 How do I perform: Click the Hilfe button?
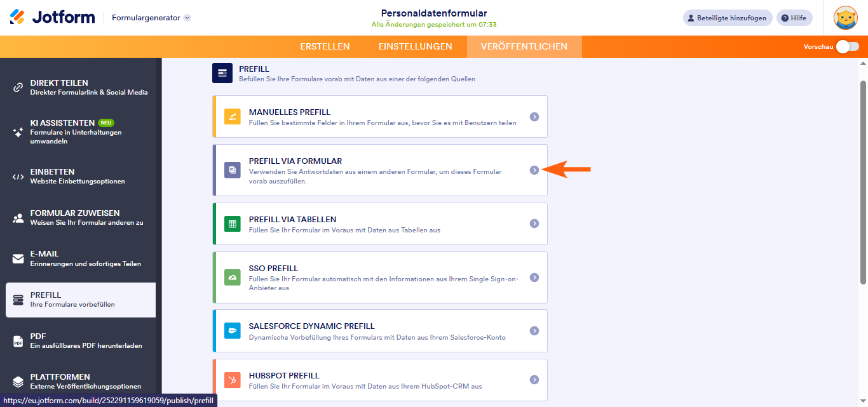pyautogui.click(x=794, y=18)
